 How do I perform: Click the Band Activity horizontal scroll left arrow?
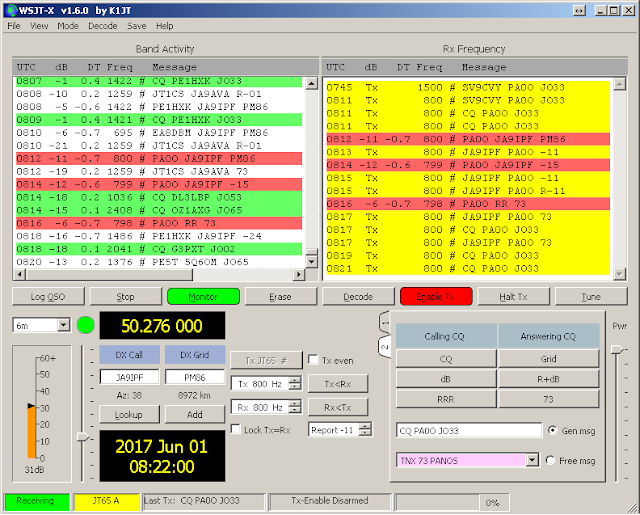tap(19, 275)
